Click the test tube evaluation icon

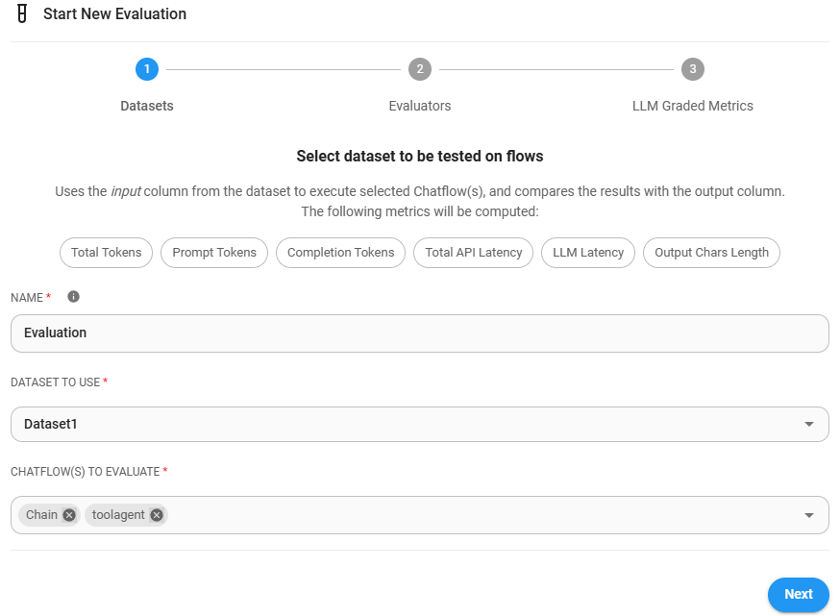point(22,14)
